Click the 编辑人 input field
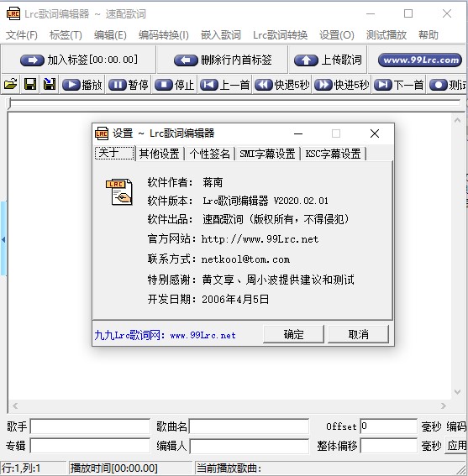Screen dimensions: 468x476 pyautogui.click(x=250, y=447)
